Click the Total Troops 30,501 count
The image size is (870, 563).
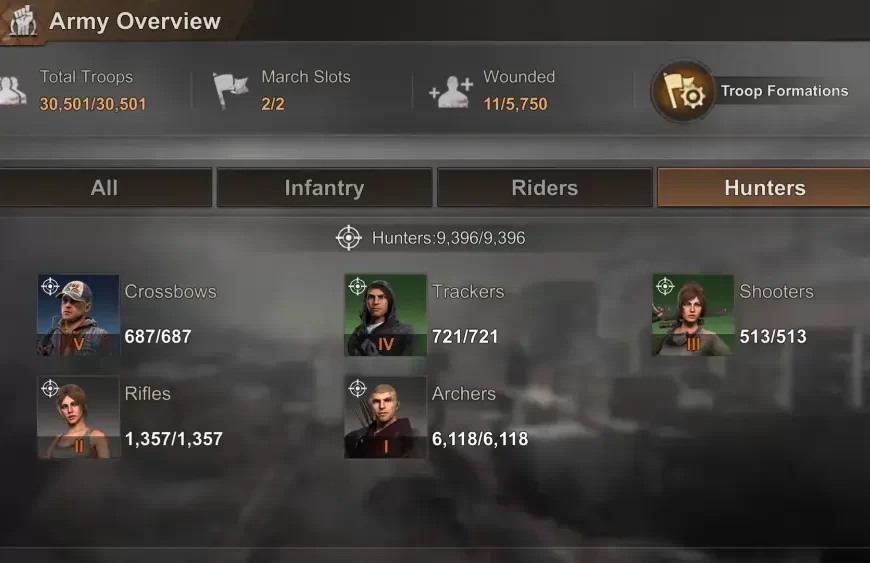93,104
